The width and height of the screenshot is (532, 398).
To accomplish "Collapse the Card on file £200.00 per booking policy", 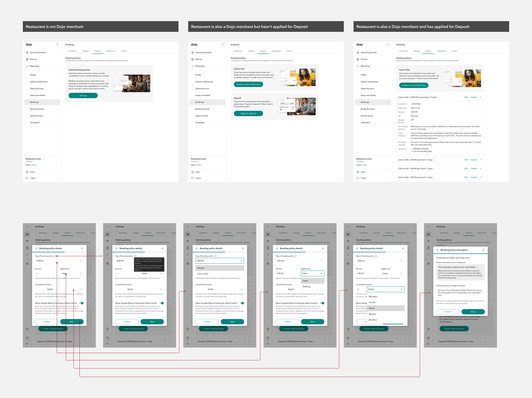I will [480, 97].
